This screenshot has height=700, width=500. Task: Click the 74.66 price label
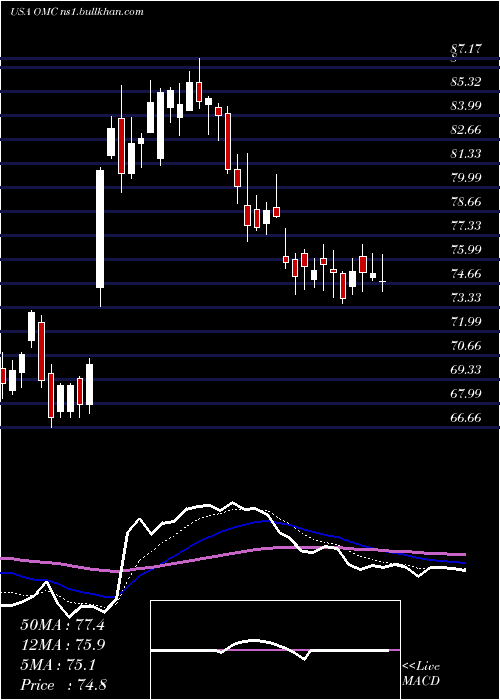(466, 274)
